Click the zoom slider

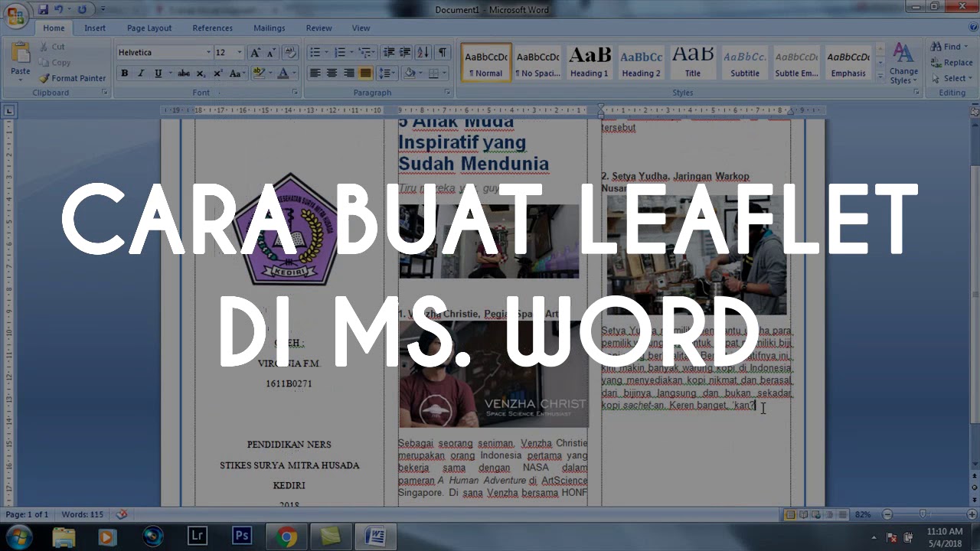(x=923, y=514)
